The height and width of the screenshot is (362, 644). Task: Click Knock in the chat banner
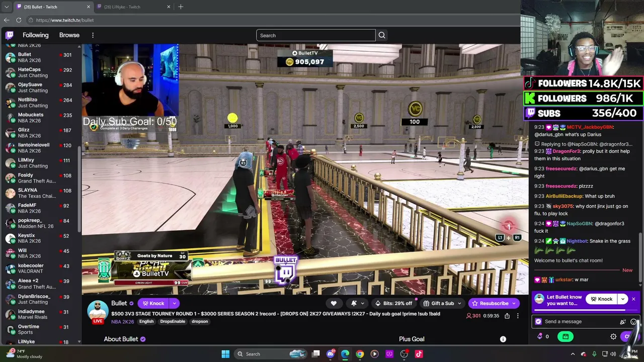point(602,299)
